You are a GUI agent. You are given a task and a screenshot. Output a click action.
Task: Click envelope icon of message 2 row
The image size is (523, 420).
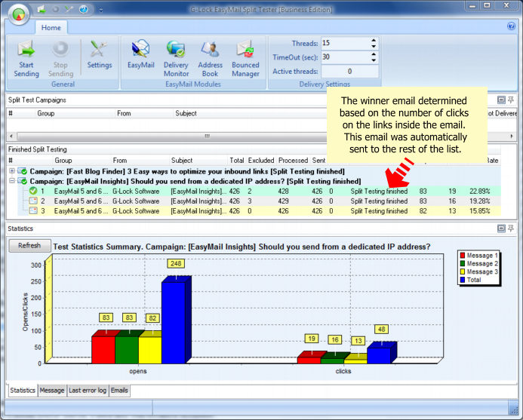(x=32, y=201)
